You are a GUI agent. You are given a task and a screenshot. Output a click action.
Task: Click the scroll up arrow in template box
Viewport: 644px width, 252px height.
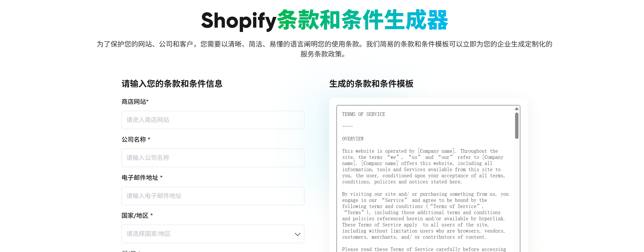pyautogui.click(x=517, y=109)
